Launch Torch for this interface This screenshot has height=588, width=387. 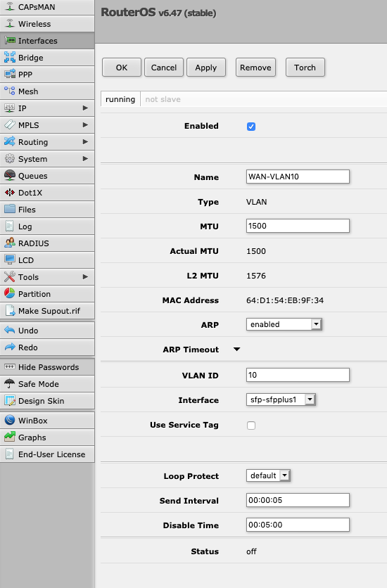click(x=305, y=68)
